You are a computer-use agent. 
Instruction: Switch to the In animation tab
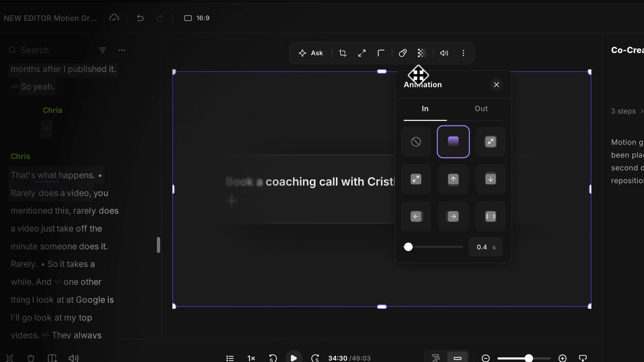tap(425, 109)
